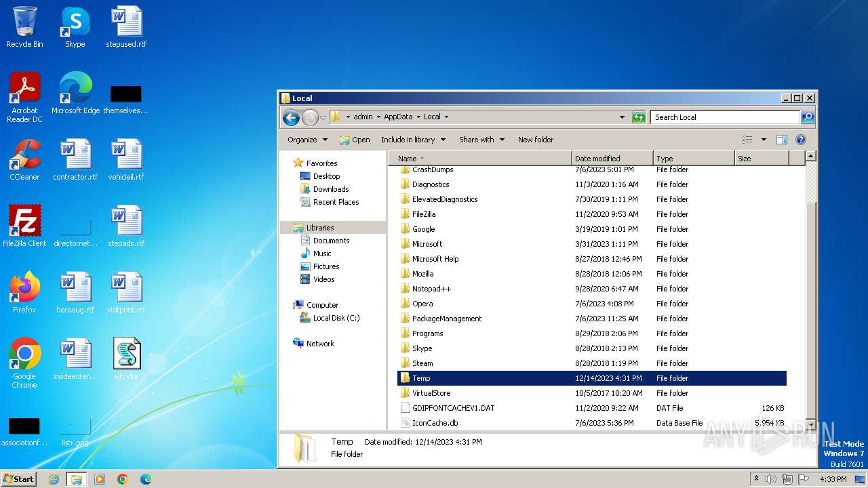Launch Google Chrome desktop shortcut
This screenshot has width=868, height=488.
pyautogui.click(x=24, y=363)
